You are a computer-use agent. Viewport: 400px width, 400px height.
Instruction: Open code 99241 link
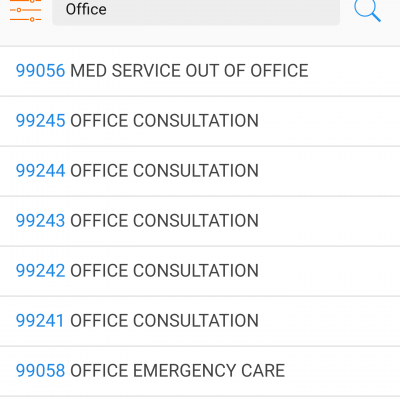coord(40,321)
